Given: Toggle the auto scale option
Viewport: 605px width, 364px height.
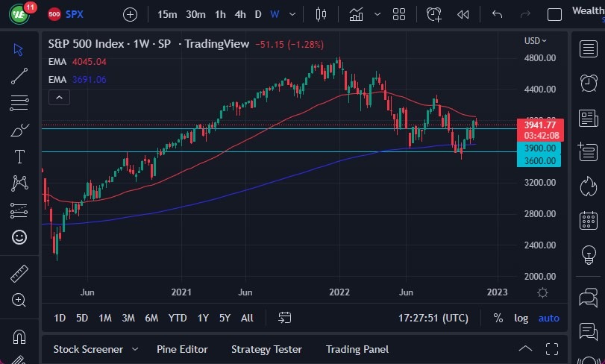Looking at the screenshot, I should pyautogui.click(x=548, y=318).
